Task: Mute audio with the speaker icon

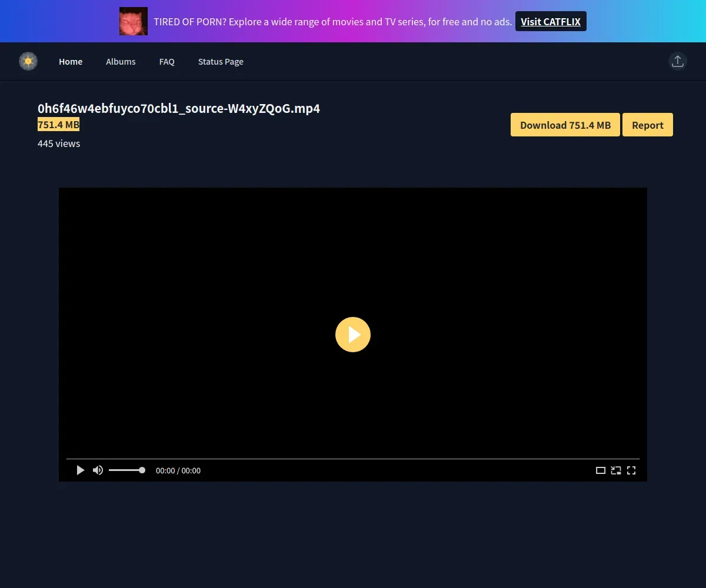Action: (98, 470)
